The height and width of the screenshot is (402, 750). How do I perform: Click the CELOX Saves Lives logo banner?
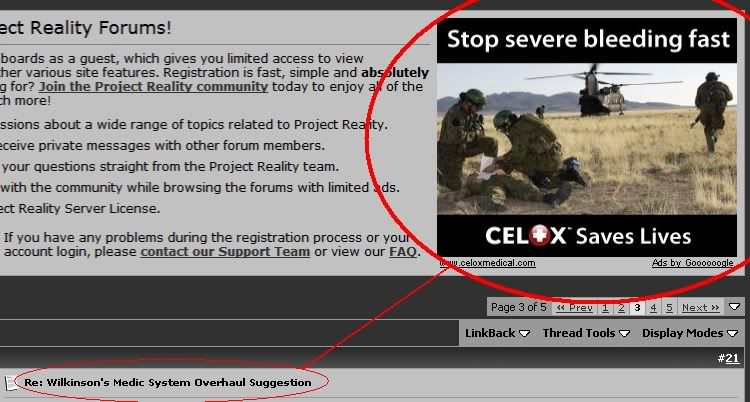tap(587, 236)
